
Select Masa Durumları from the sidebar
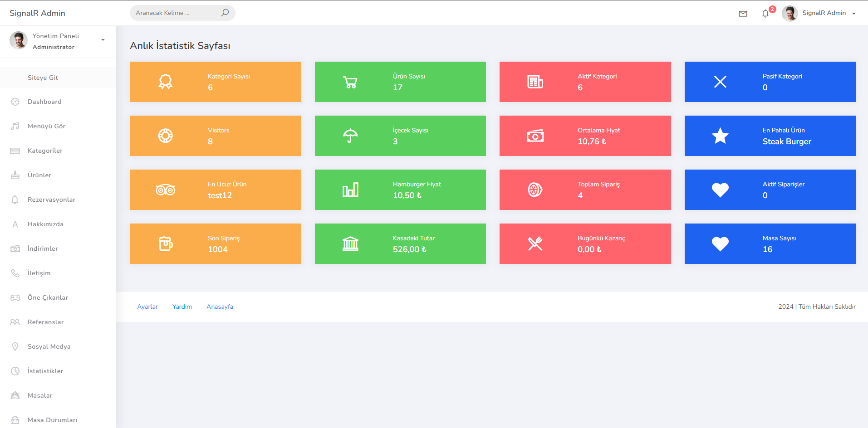[52, 420]
